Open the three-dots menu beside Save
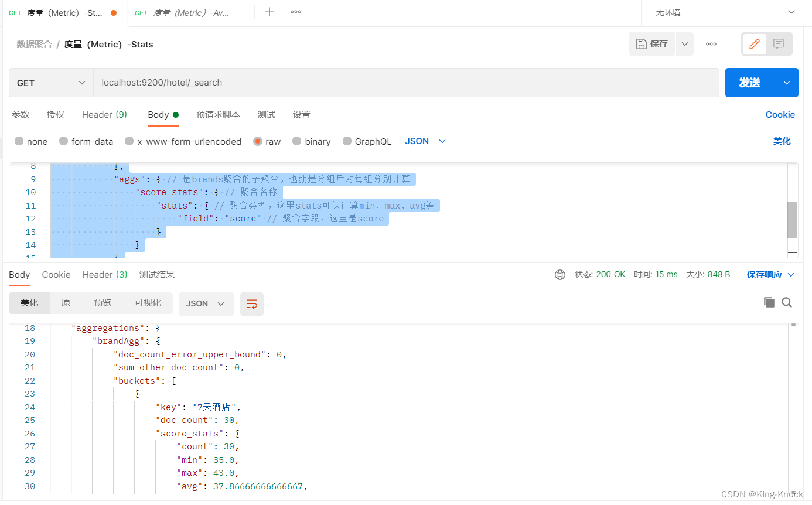812x505 pixels. coord(711,44)
